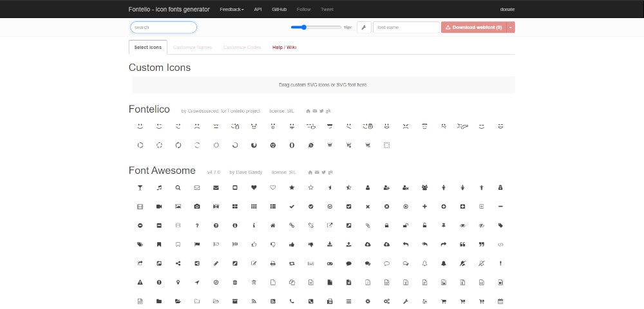
Task: Select the checkered flag icon
Action: pyautogui.click(x=235, y=244)
